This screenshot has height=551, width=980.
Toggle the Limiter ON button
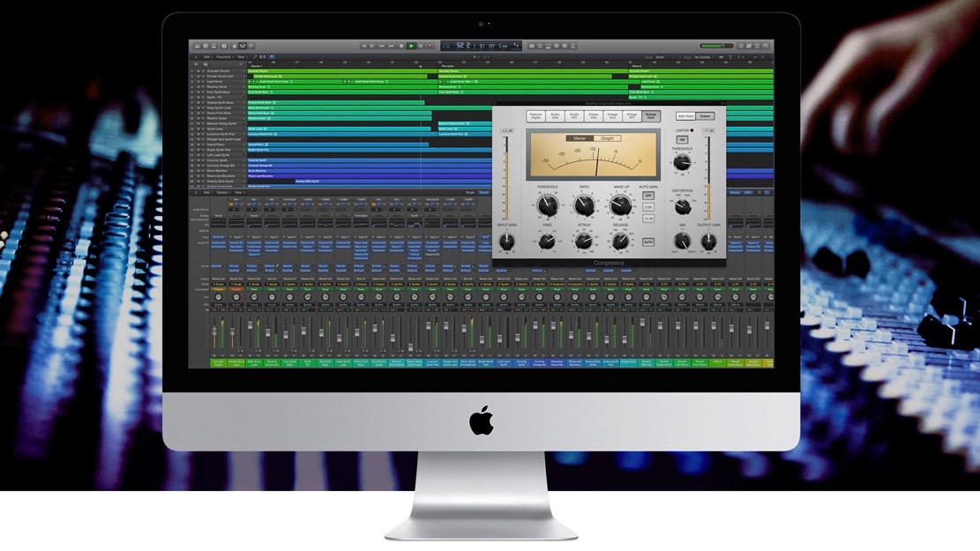683,139
